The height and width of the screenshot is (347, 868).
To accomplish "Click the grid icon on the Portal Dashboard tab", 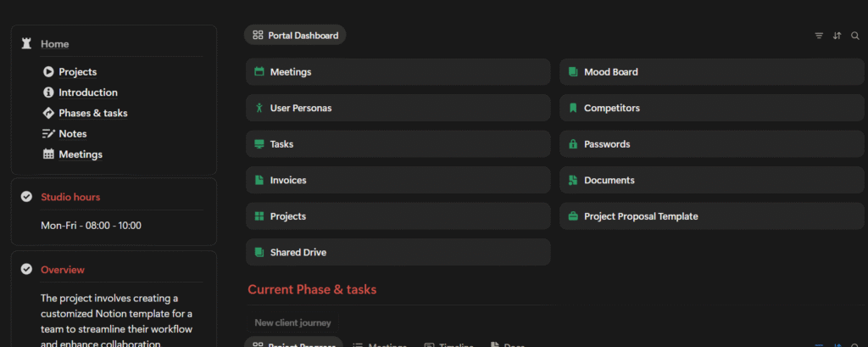I will pos(258,35).
